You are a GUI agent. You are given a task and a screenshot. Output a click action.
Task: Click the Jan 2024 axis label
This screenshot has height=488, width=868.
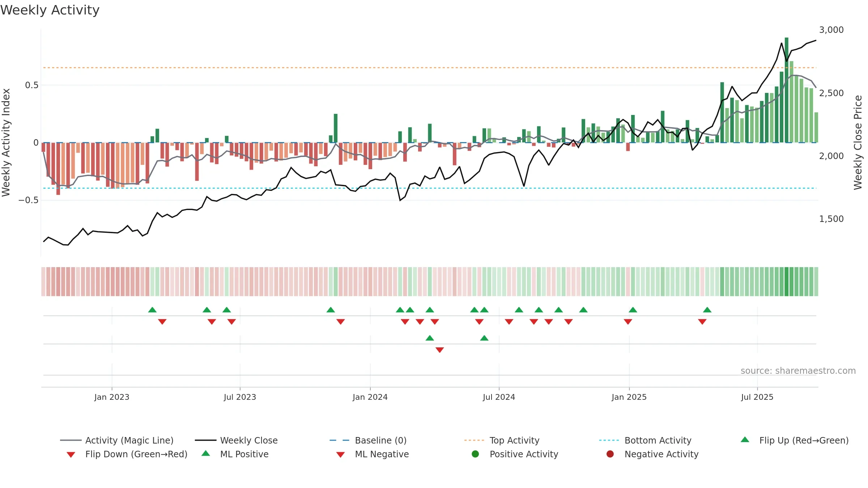(x=370, y=397)
